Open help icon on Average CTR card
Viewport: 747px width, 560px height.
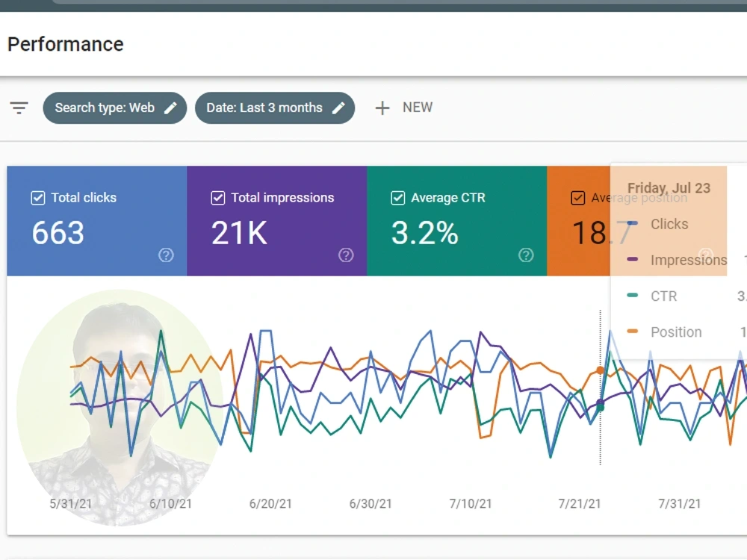click(526, 255)
